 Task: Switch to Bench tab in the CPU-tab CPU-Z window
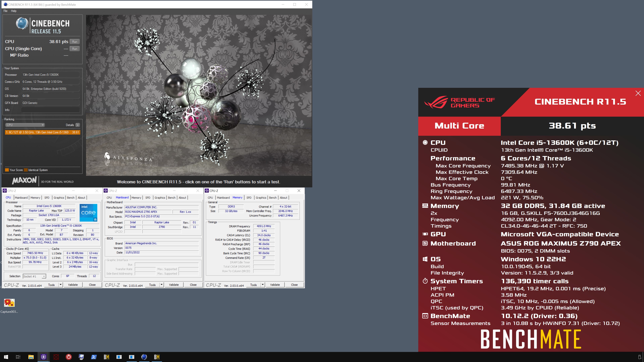pos(71,198)
